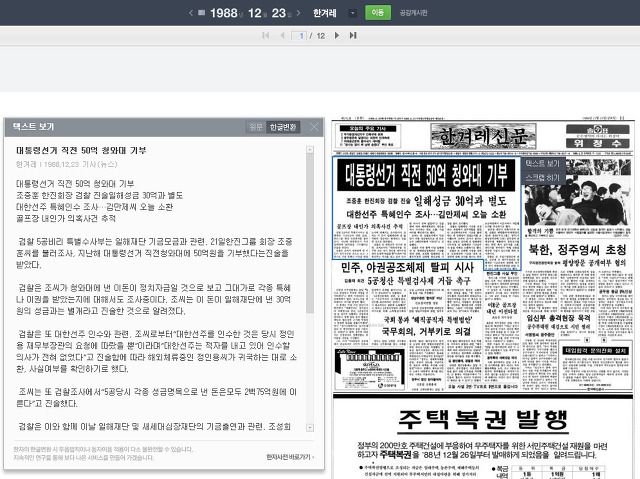The width and height of the screenshot is (640, 479).
Task: Open the calendar icon beside 1988
Action: pos(201,13)
